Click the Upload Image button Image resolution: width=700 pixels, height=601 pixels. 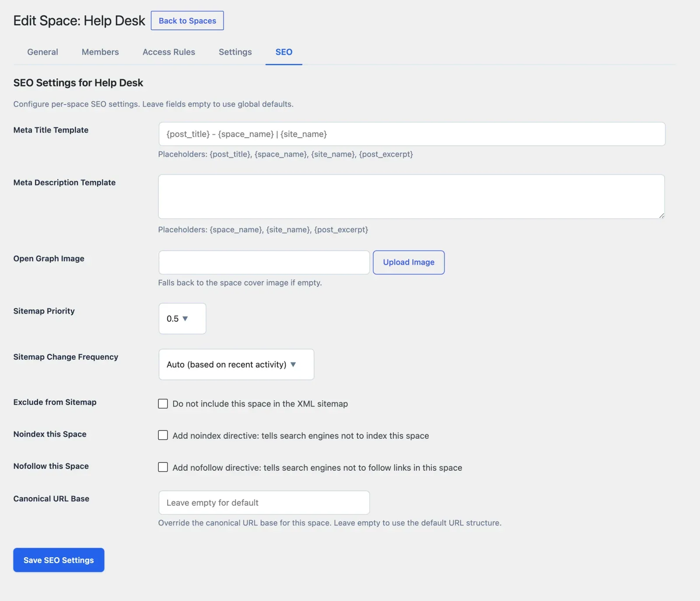(409, 262)
